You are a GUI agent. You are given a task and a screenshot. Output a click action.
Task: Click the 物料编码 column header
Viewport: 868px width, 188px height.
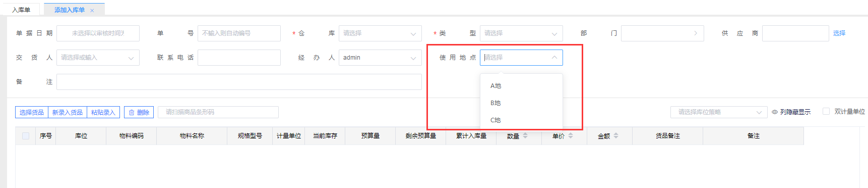132,136
